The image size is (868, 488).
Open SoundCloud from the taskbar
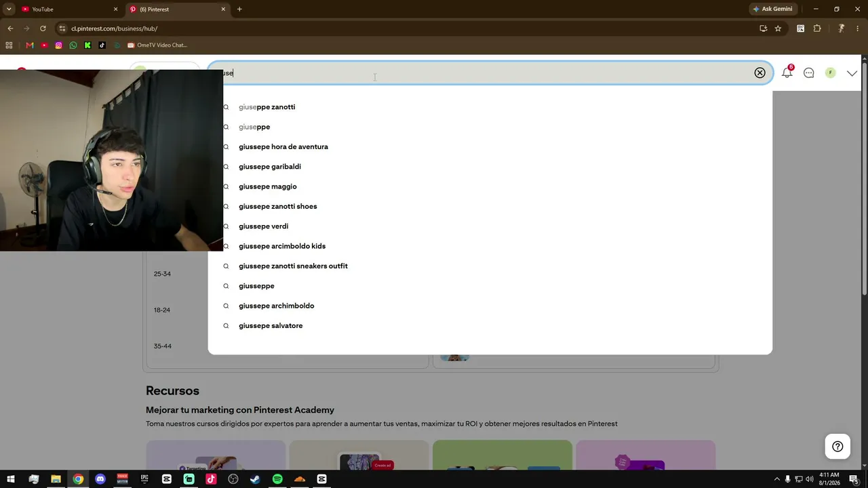coord(300,479)
